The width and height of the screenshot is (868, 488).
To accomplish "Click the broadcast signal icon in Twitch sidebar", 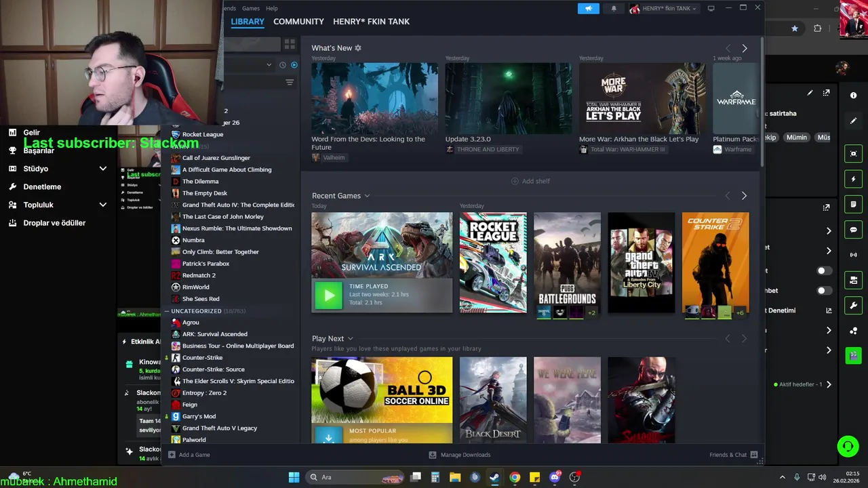I will pos(853,255).
